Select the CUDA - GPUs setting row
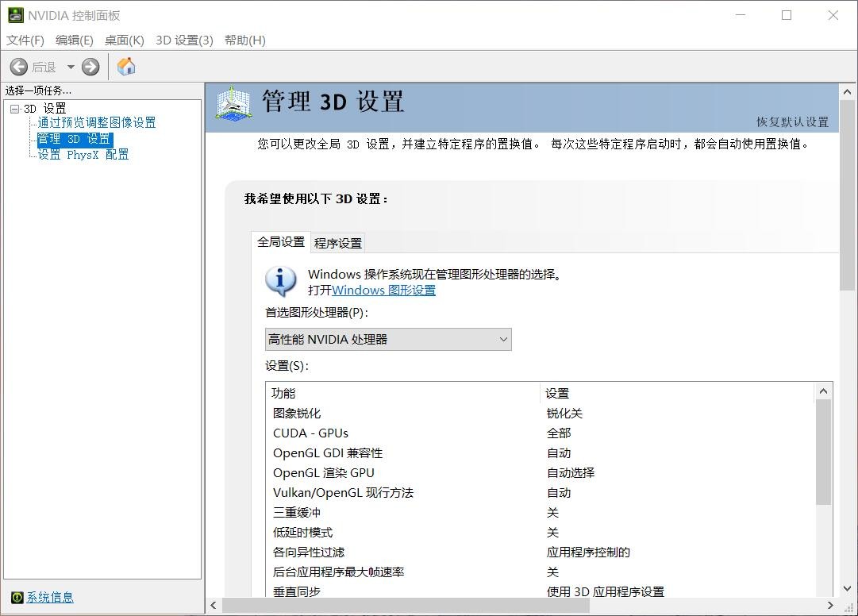 click(540, 433)
